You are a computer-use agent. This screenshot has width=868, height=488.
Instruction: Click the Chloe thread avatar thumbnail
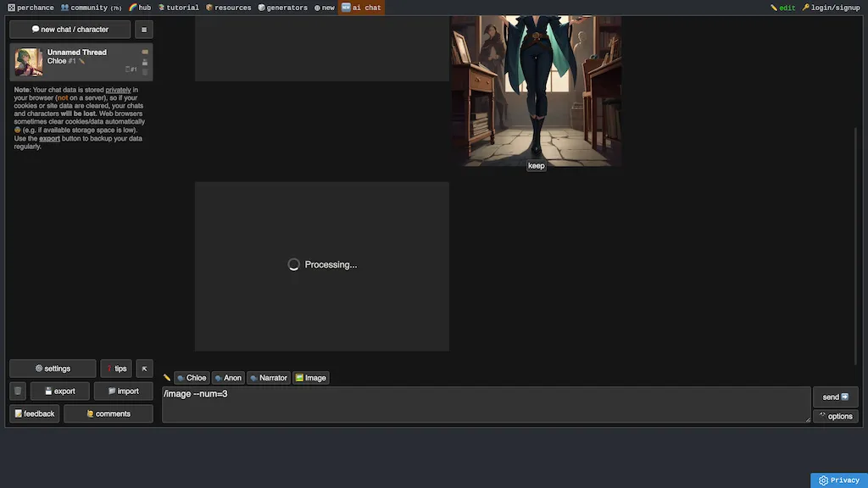tap(28, 61)
